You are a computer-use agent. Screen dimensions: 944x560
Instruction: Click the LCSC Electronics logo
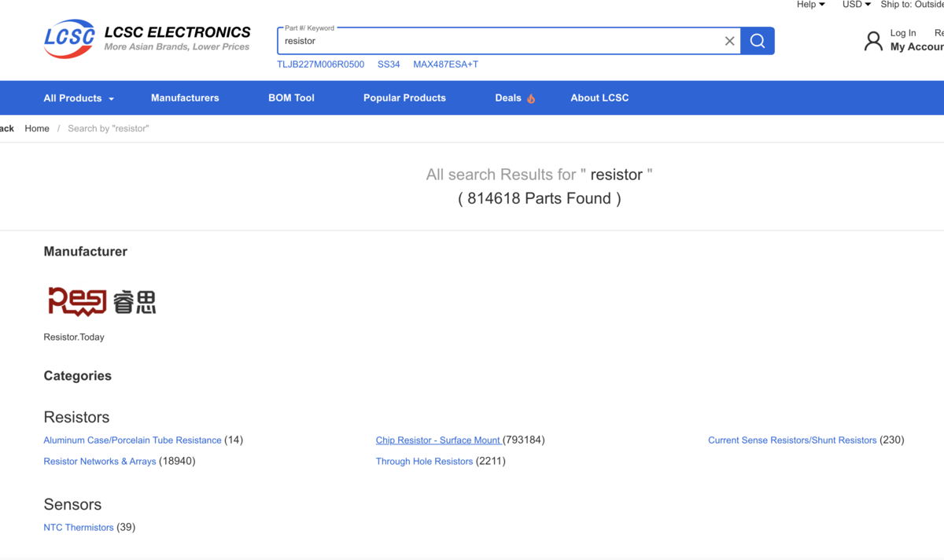(x=147, y=39)
